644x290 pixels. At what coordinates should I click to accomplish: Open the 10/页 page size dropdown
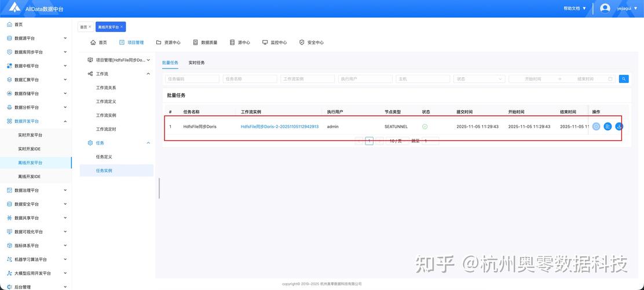point(397,141)
